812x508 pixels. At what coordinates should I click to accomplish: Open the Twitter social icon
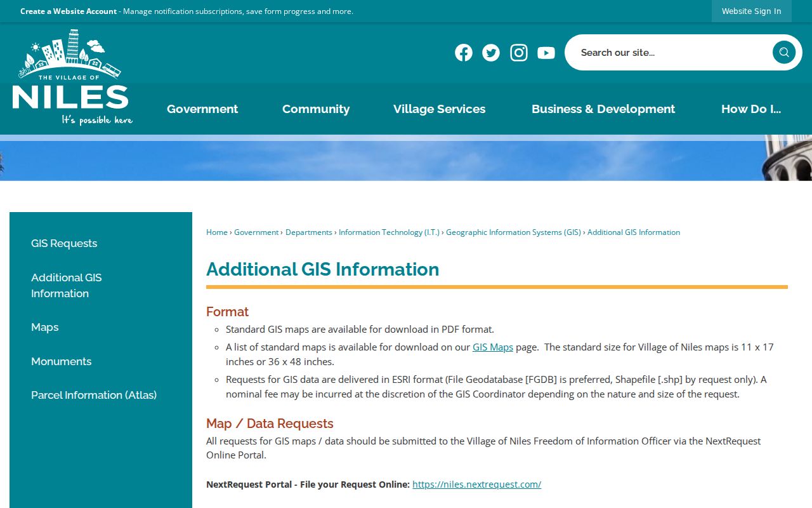pos(491,53)
